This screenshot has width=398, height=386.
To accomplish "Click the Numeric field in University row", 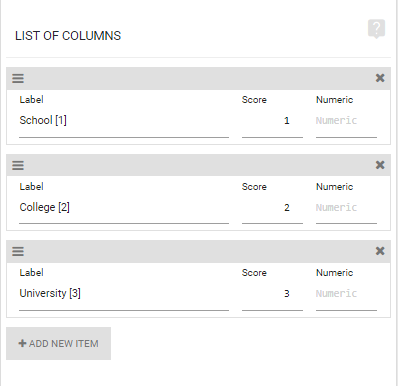I will click(x=346, y=293).
